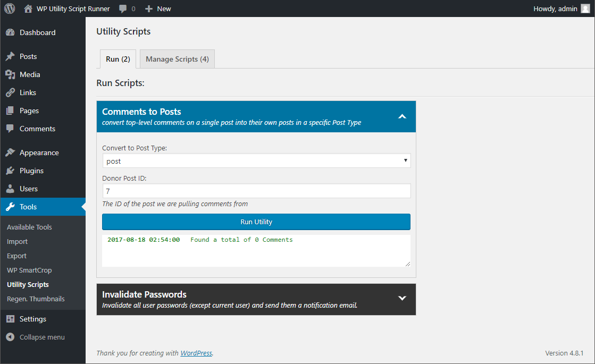Click the Pages icon in sidebar
The height and width of the screenshot is (364, 595).
[10, 111]
